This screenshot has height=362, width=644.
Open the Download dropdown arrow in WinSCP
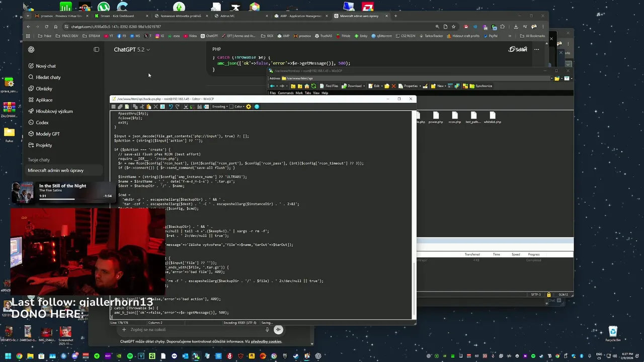click(x=364, y=86)
